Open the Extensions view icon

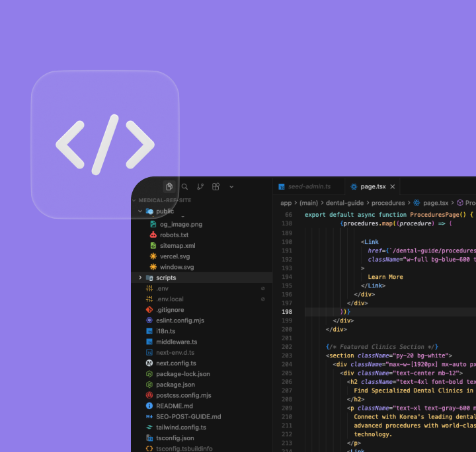(216, 187)
